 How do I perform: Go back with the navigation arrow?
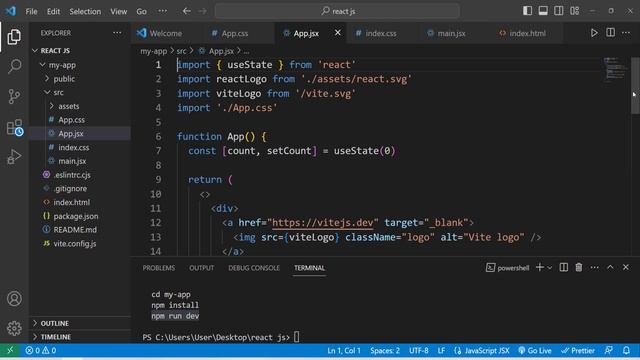(x=187, y=11)
